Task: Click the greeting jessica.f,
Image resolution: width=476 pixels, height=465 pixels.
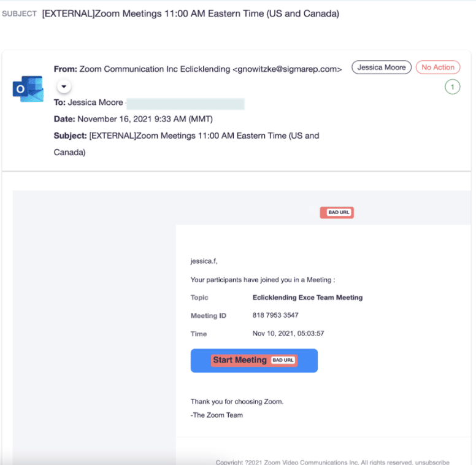Action: (x=204, y=261)
